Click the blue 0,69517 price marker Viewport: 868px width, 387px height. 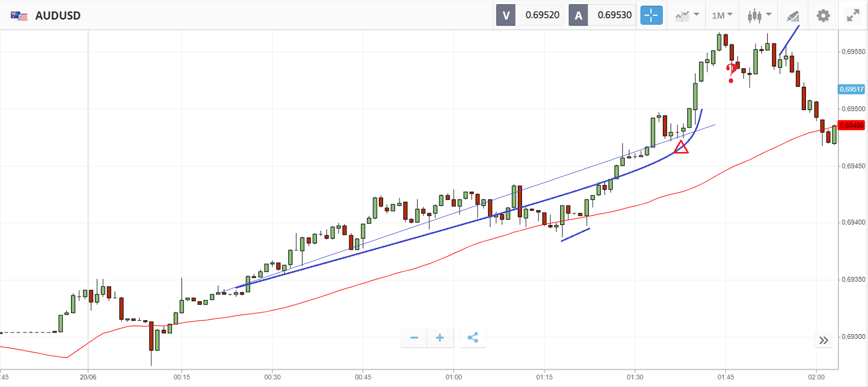[852, 89]
